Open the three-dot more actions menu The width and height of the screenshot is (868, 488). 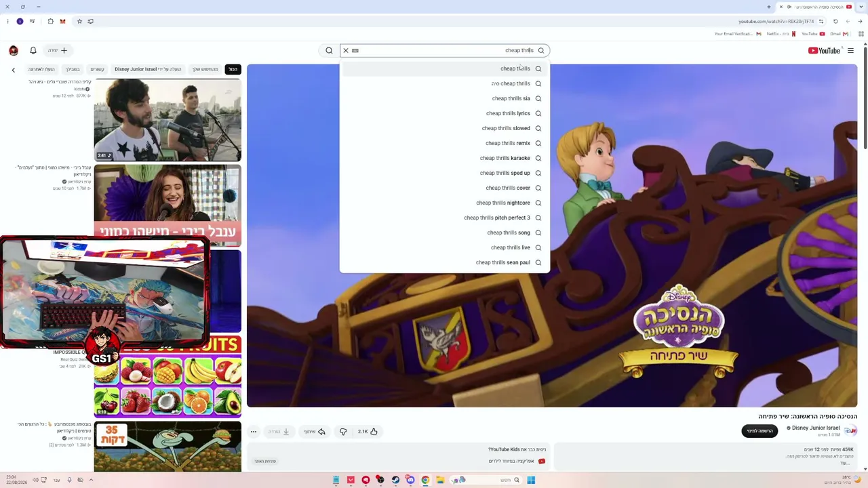[x=254, y=432]
